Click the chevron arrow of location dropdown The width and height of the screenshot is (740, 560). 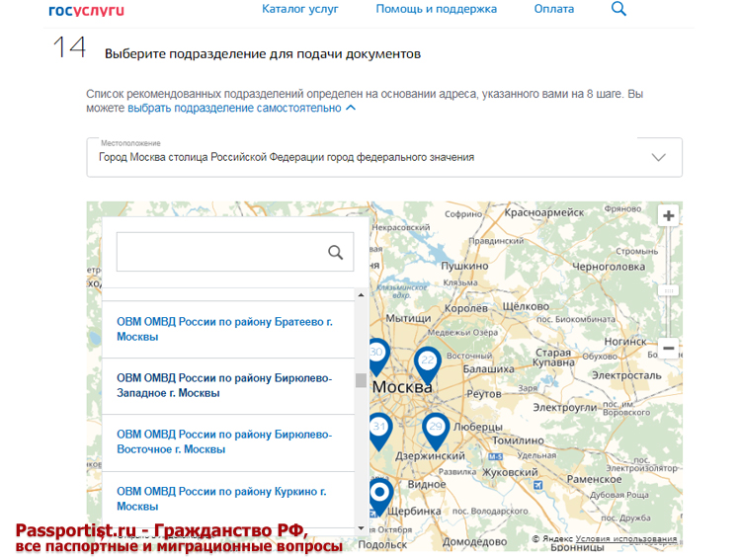[x=658, y=157]
